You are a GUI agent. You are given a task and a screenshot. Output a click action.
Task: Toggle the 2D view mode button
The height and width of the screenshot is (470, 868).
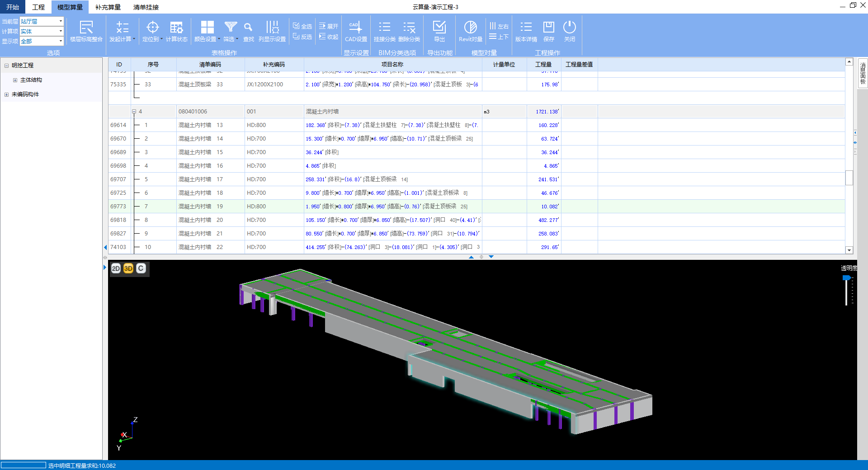(x=116, y=268)
